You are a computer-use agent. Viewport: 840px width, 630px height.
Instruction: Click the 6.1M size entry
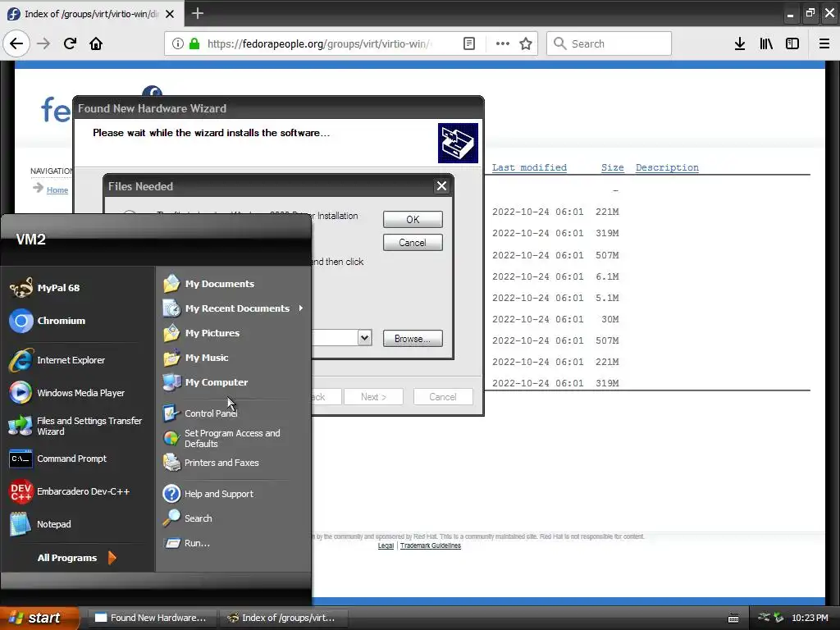pyautogui.click(x=607, y=276)
